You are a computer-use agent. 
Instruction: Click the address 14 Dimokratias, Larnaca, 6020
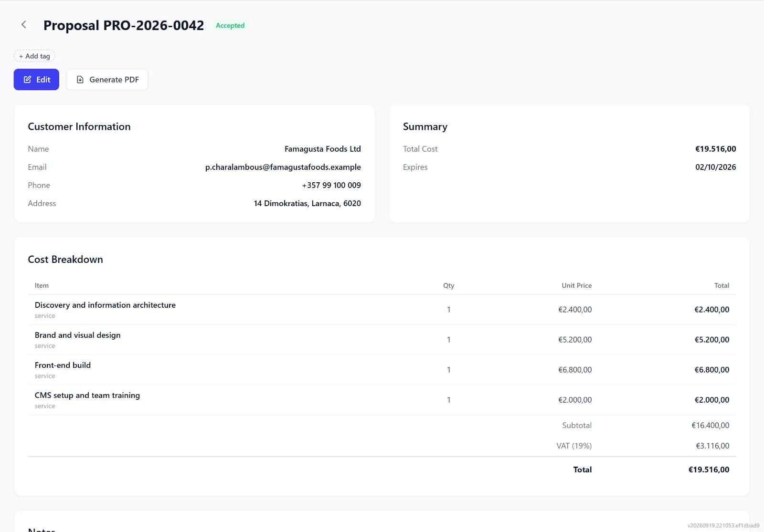click(308, 203)
